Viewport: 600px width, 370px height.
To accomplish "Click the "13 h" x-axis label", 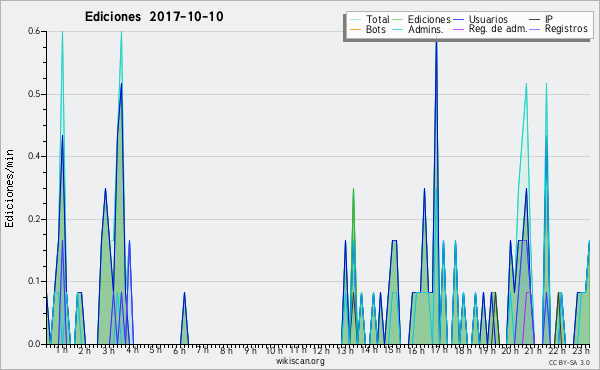I will pos(345,350).
